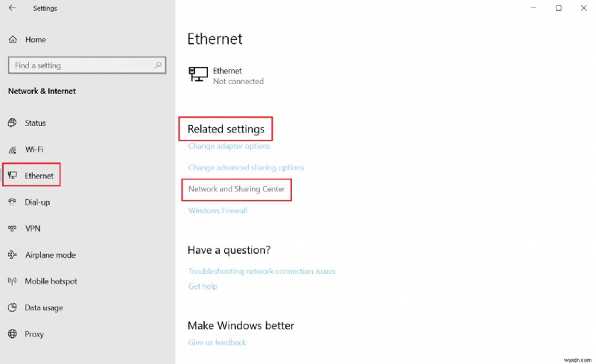
Task: Select the Ethernet Not connected adapter
Action: pyautogui.click(x=227, y=76)
